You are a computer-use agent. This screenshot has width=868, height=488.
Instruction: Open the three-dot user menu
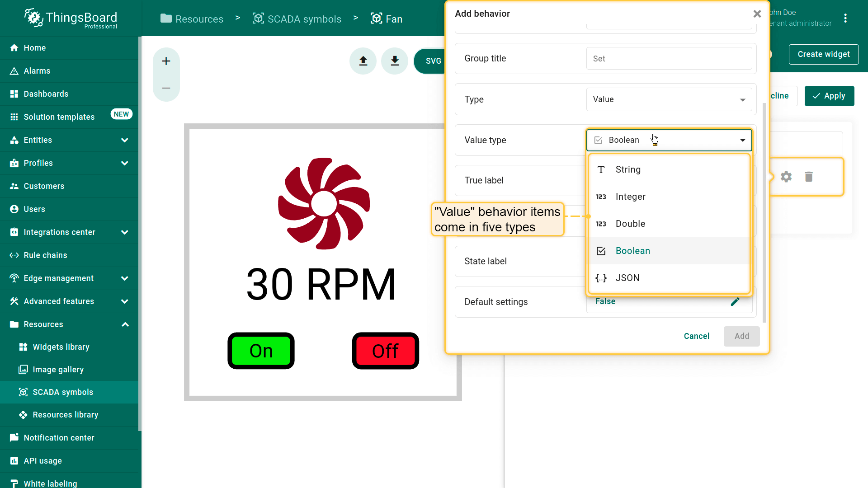[845, 18]
